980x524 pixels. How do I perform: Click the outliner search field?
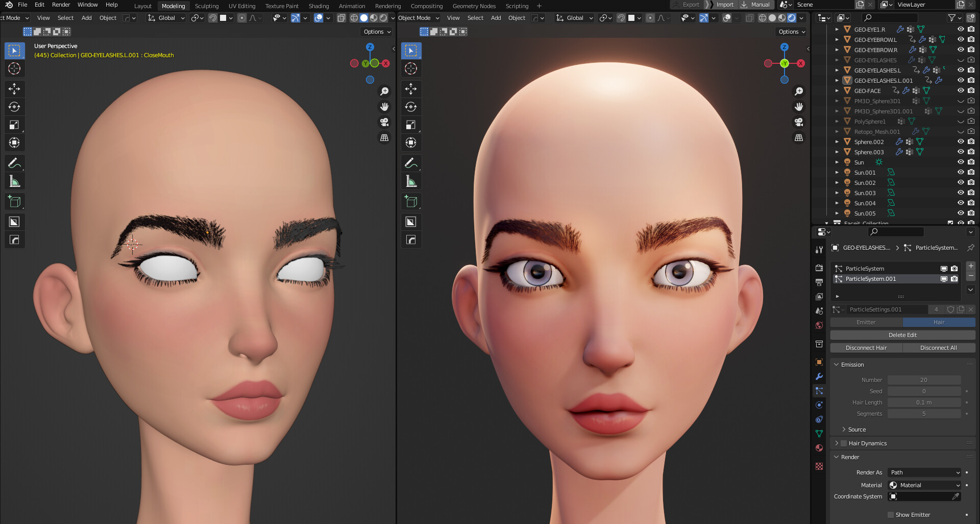(891, 17)
